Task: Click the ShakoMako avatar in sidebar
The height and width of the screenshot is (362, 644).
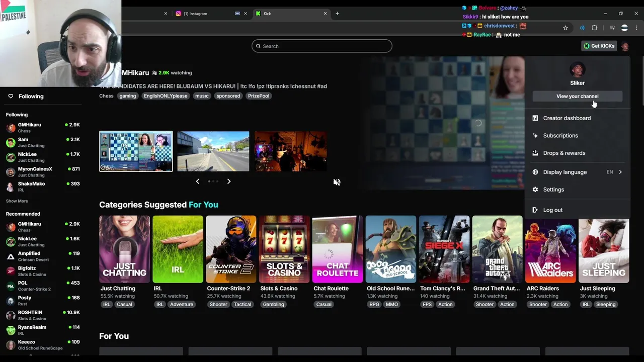Action: pyautogui.click(x=11, y=187)
